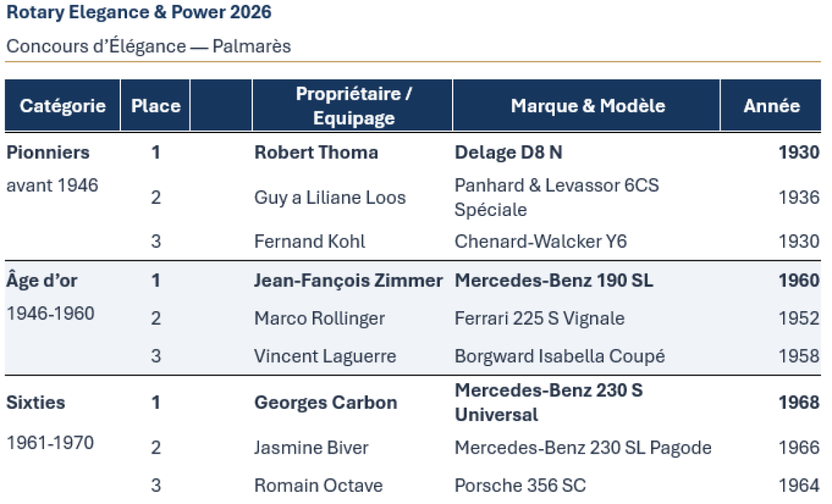
Task: Select Mercedes-Benz 230 SL Pagode cell
Action: [583, 448]
